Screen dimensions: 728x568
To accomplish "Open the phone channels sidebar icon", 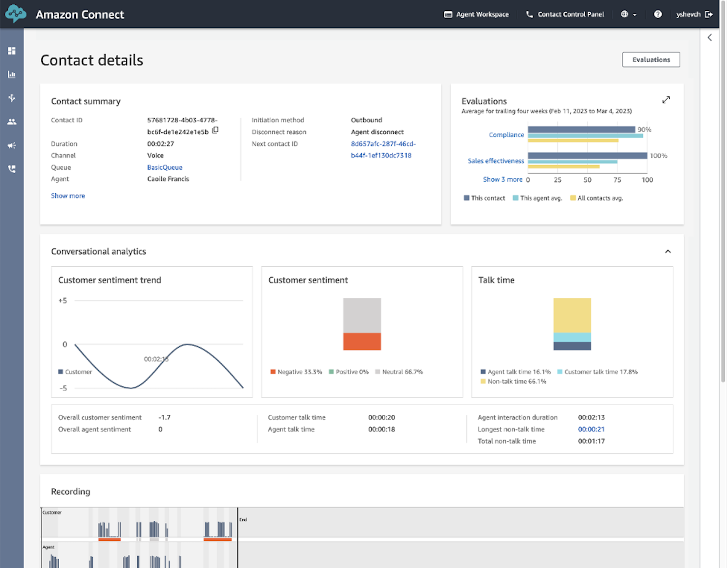I will 12,169.
